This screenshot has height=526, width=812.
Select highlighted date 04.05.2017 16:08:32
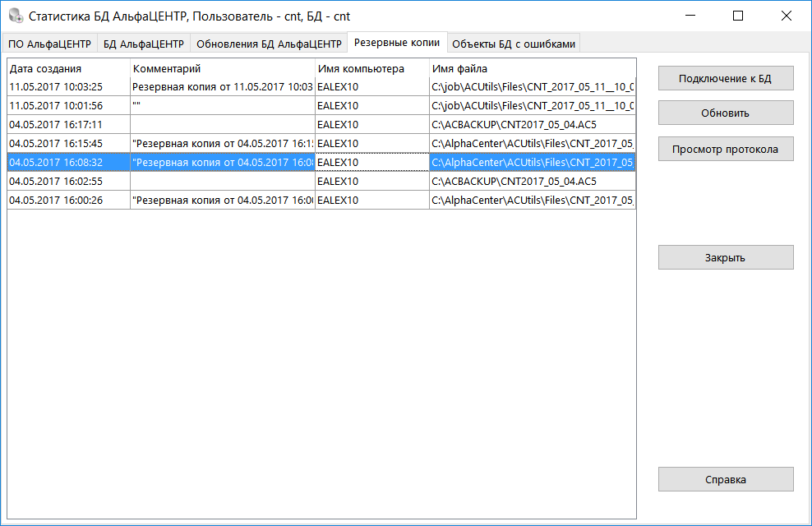68,162
